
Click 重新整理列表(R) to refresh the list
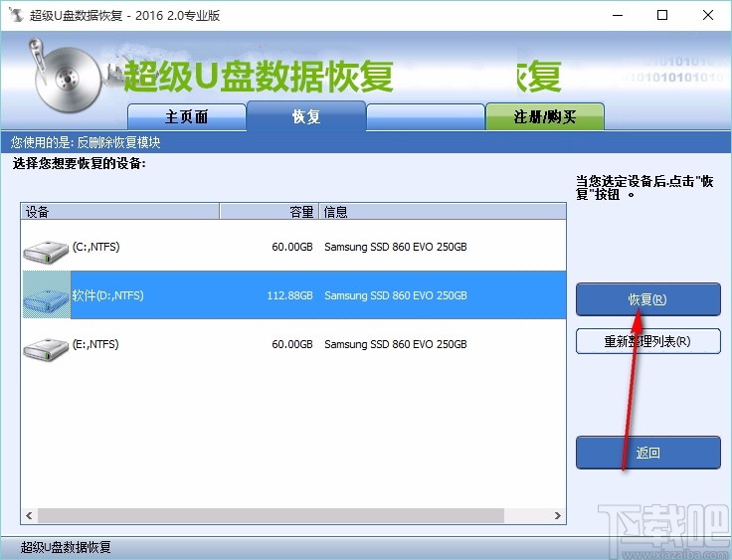648,341
